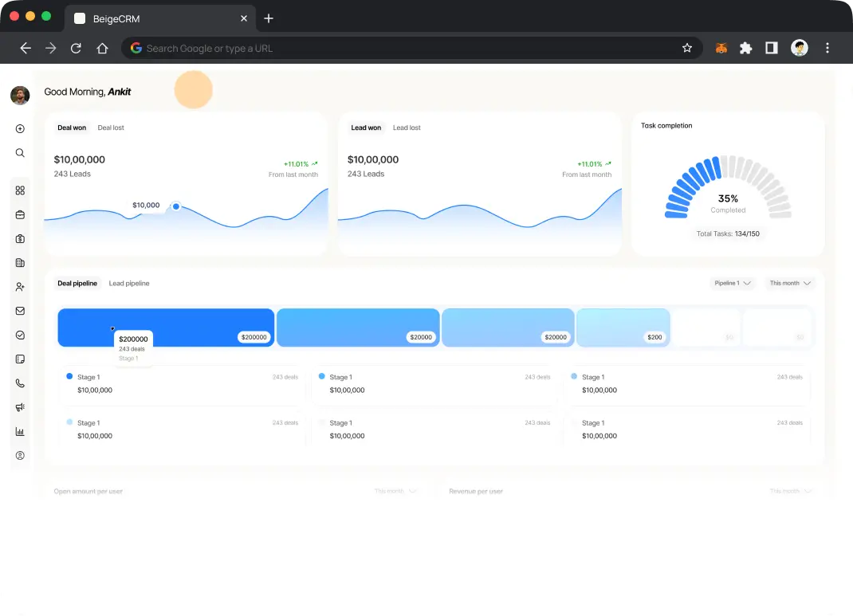Open the add contact icon in sidebar
Viewport: 853px width, 616px height.
click(20, 287)
